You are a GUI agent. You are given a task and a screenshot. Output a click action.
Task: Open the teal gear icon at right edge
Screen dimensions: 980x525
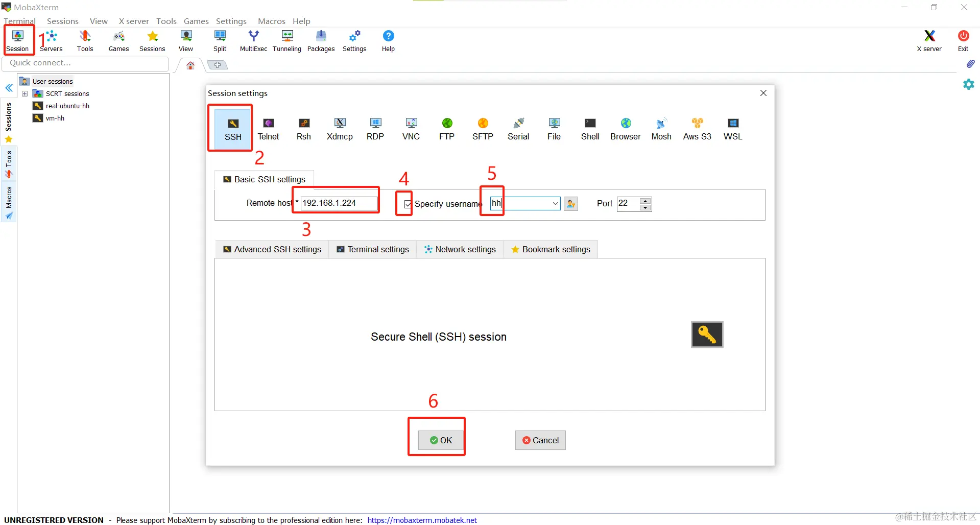pyautogui.click(x=969, y=84)
